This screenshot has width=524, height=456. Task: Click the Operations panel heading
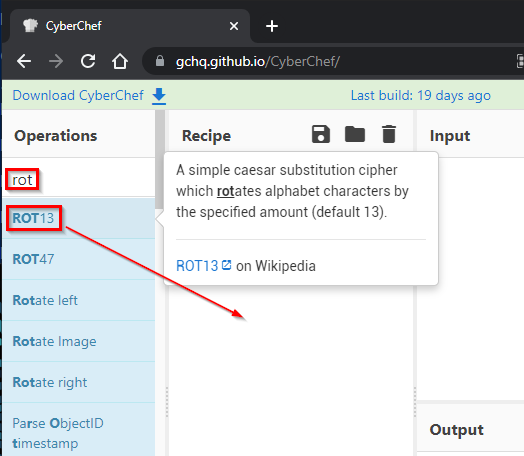pos(55,136)
